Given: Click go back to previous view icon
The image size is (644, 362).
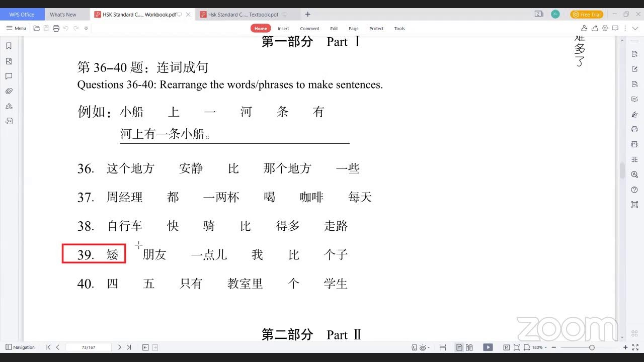Looking at the screenshot, I should [x=145, y=347].
